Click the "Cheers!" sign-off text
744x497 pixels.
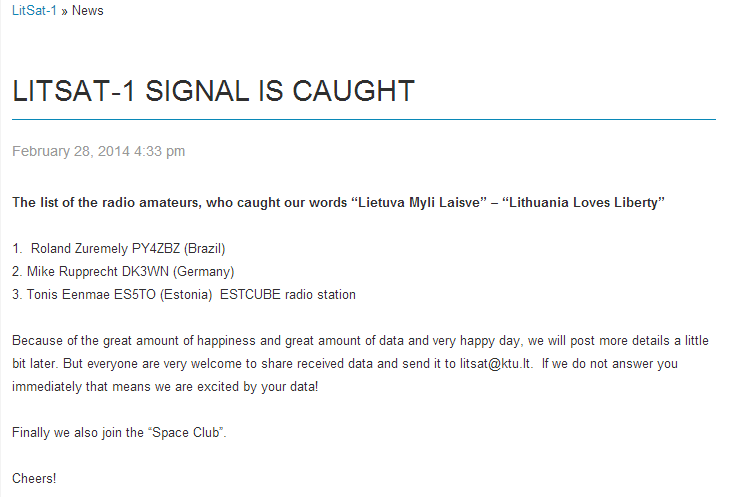[34, 478]
